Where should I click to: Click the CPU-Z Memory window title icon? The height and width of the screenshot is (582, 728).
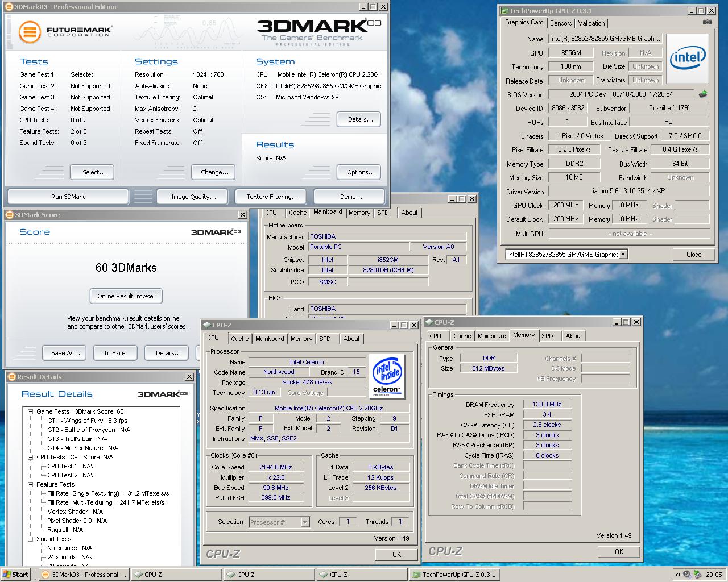coord(429,322)
